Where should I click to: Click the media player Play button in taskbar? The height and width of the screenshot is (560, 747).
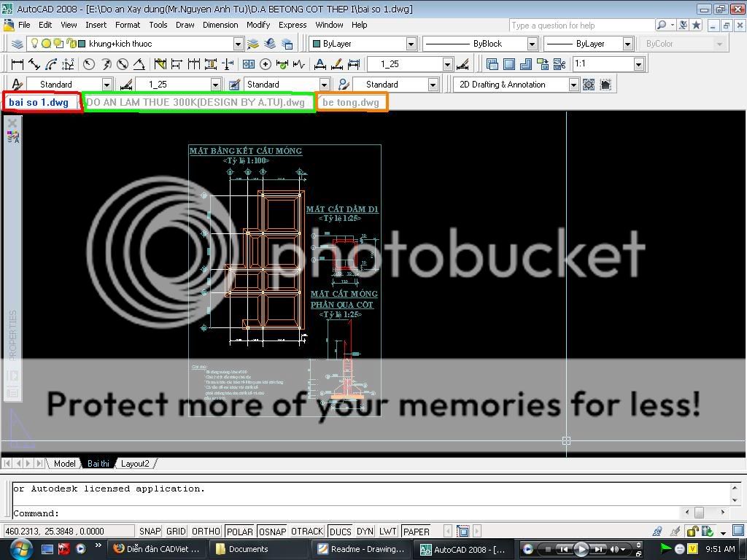581,550
